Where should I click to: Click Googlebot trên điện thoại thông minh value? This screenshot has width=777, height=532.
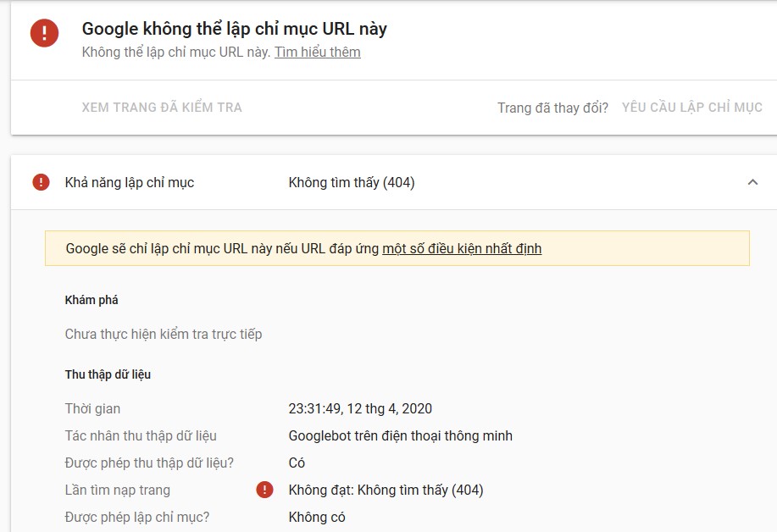pyautogui.click(x=401, y=436)
